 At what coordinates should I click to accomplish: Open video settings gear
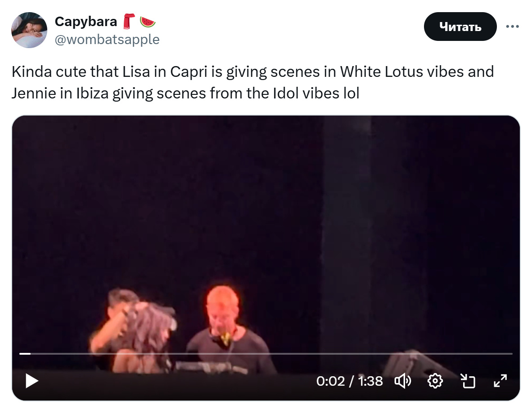[435, 381]
